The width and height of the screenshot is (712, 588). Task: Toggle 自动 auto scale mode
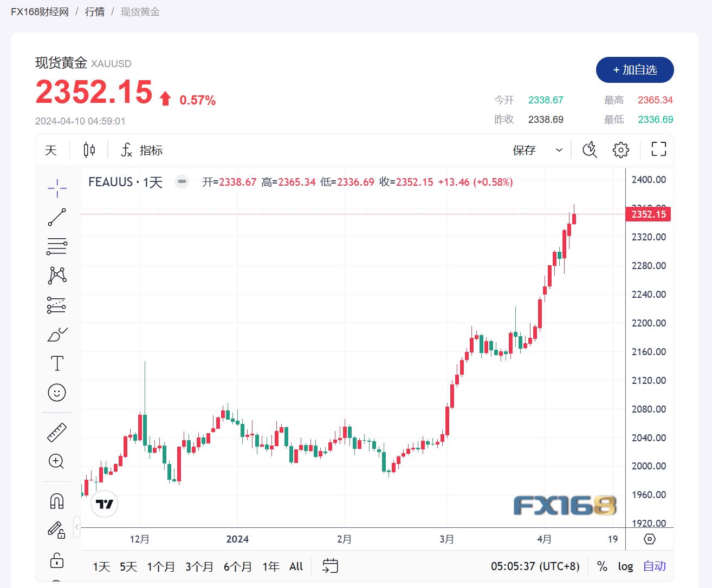(655, 566)
